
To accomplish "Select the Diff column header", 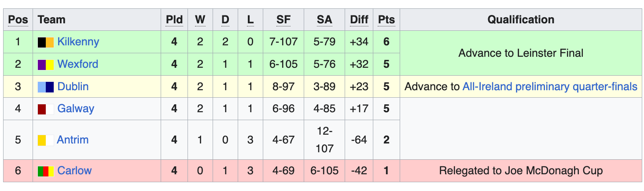I will (359, 20).
